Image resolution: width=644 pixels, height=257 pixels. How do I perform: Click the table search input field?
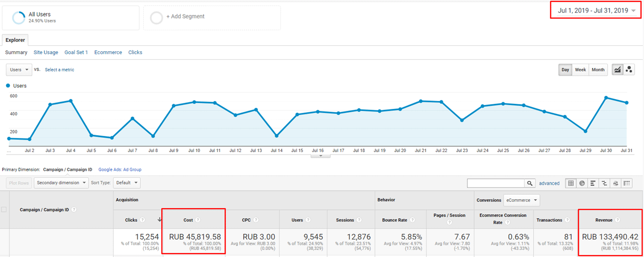click(x=496, y=183)
